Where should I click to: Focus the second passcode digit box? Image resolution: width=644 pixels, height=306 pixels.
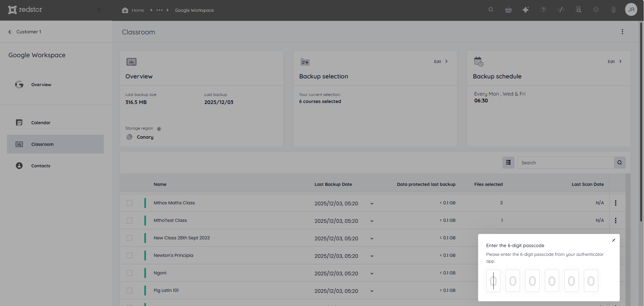point(513,281)
